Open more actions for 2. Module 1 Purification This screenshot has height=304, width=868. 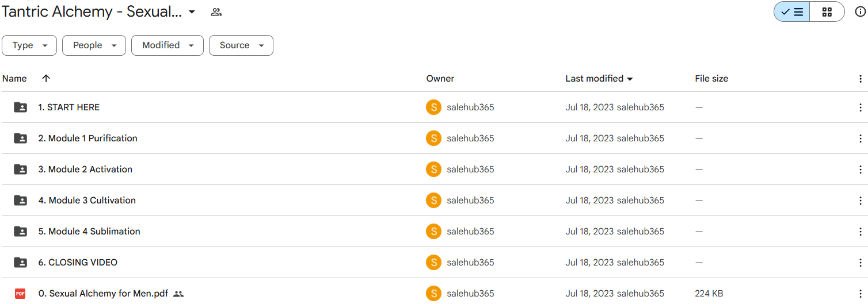860,138
